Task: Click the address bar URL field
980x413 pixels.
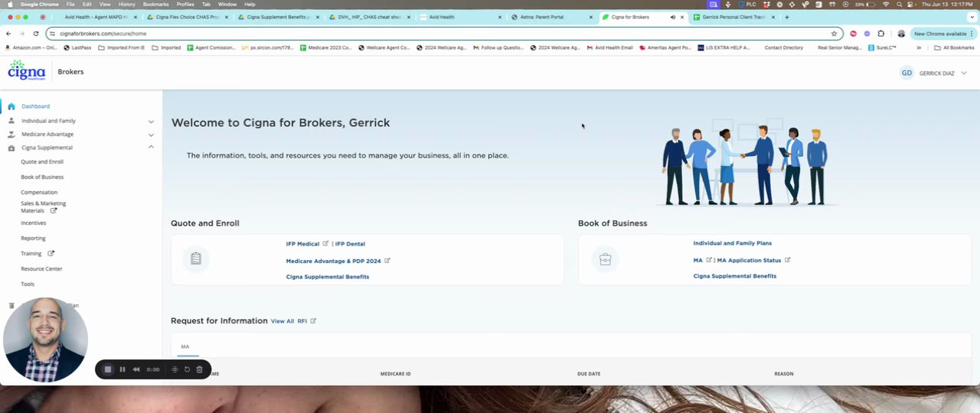Action: (444, 34)
